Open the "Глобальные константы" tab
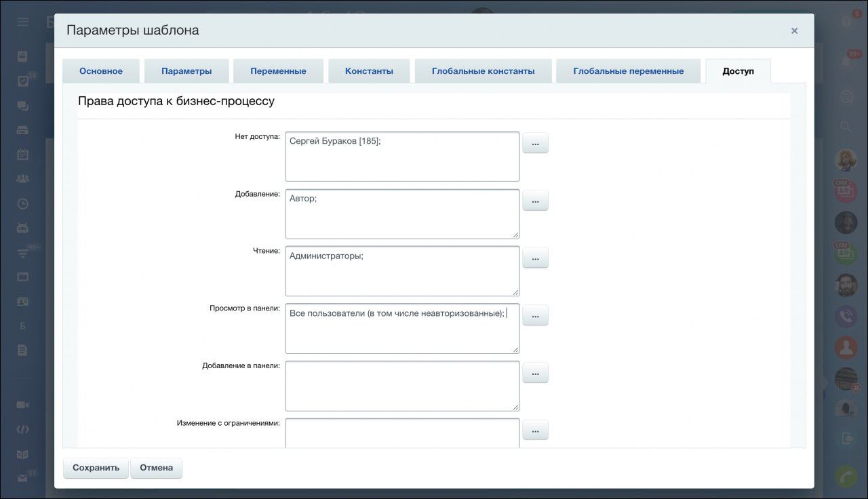Screen dimensions: 868x499 (x=483, y=71)
